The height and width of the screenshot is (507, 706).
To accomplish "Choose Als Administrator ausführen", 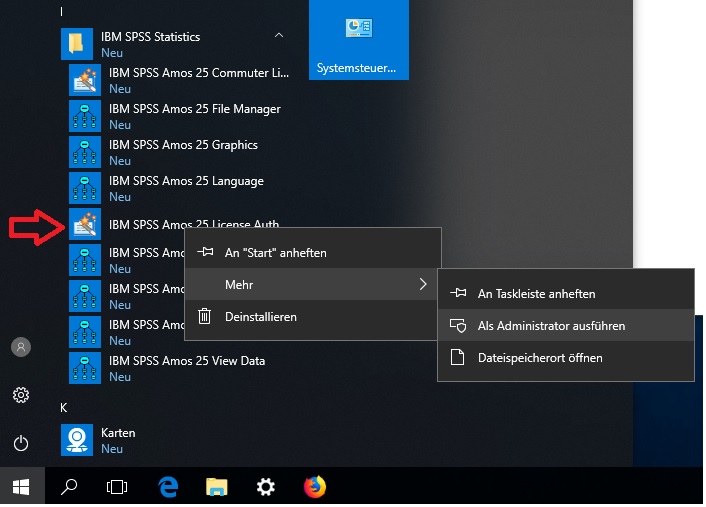I will (x=566, y=326).
